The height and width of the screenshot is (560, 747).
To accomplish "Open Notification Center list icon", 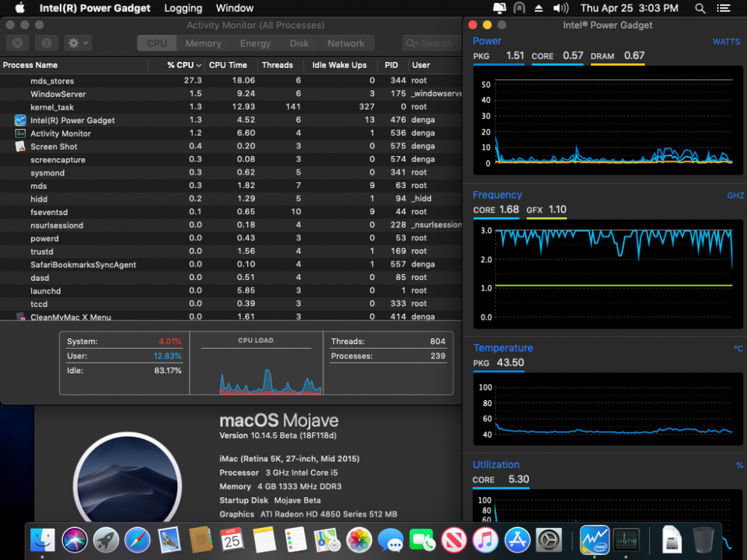I will coord(724,8).
